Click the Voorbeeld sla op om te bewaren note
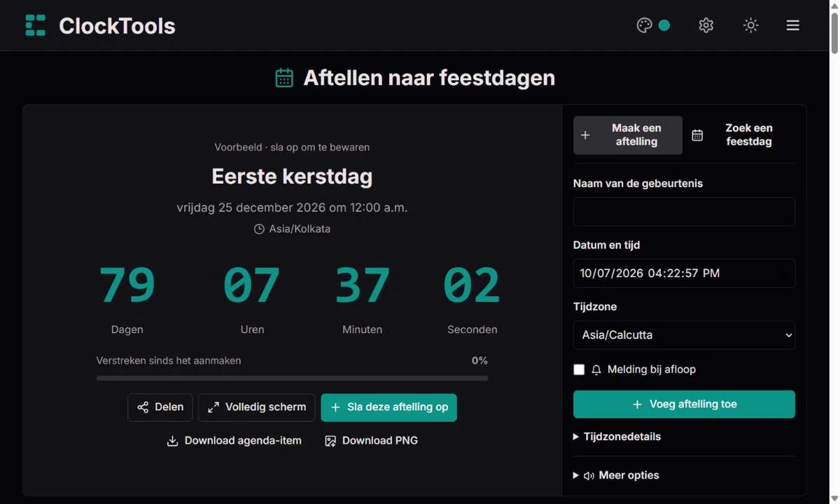Screen dimensions: 840x504 click(292, 148)
